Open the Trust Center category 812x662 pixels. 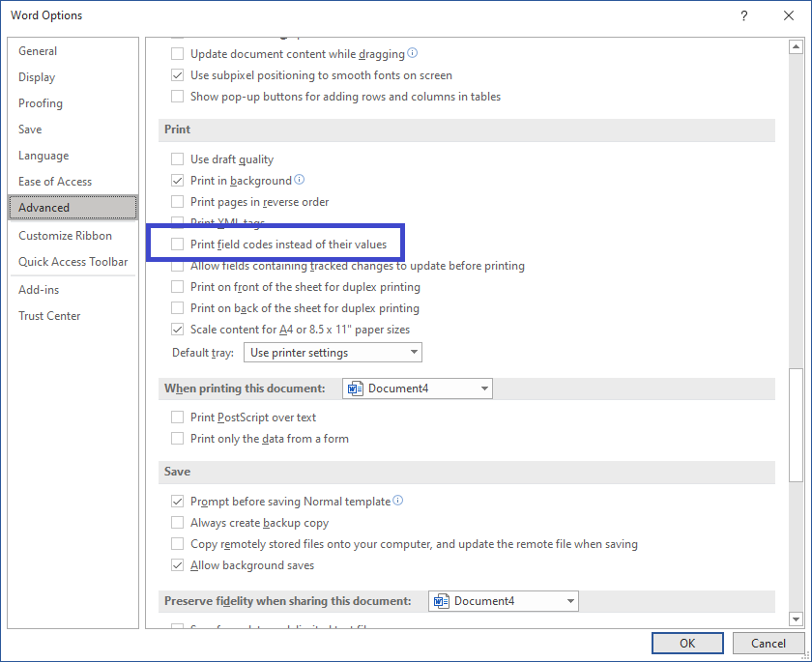click(73, 316)
